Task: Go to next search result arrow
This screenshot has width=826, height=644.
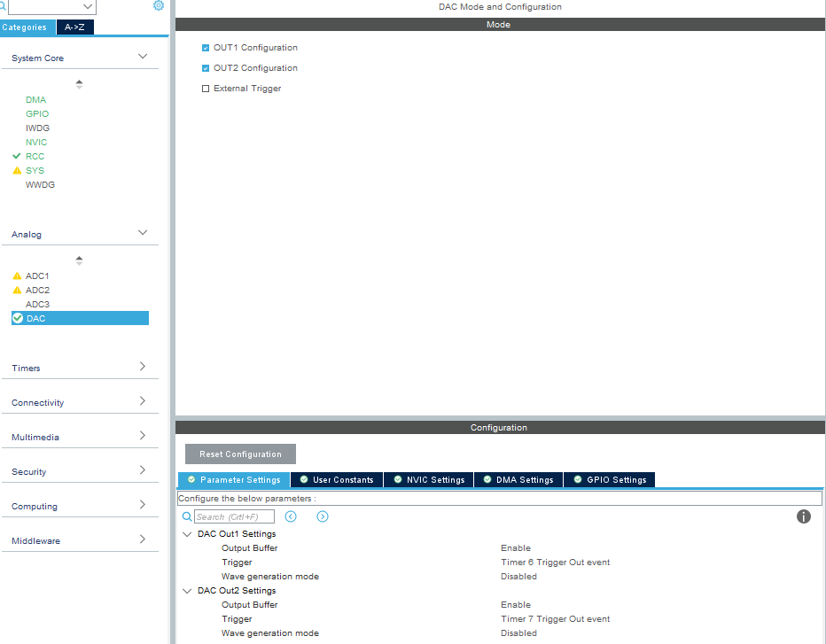Action: point(323,516)
